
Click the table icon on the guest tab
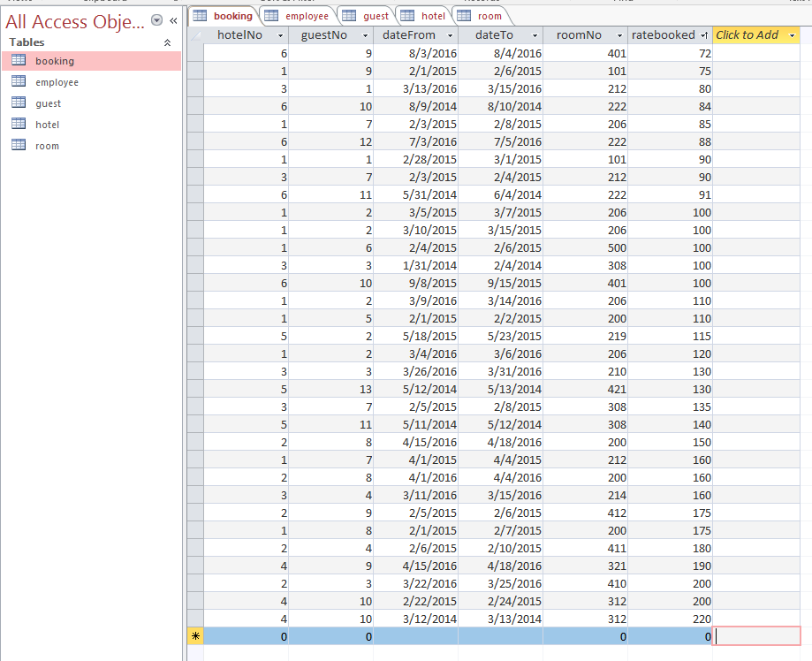point(349,15)
